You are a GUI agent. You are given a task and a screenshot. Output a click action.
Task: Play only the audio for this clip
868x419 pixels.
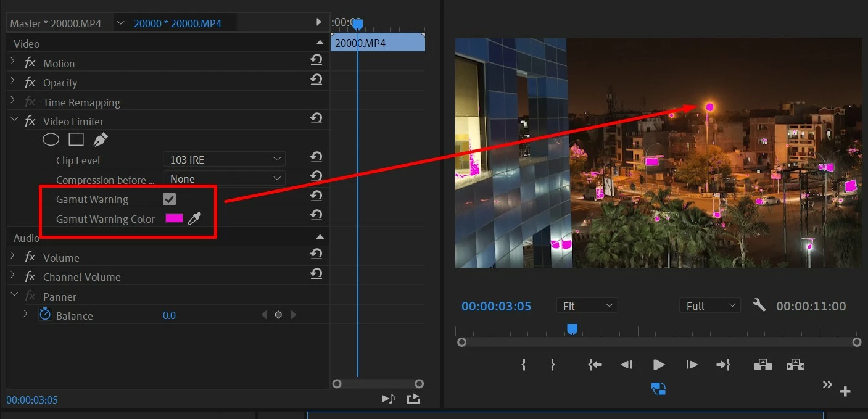click(x=389, y=399)
